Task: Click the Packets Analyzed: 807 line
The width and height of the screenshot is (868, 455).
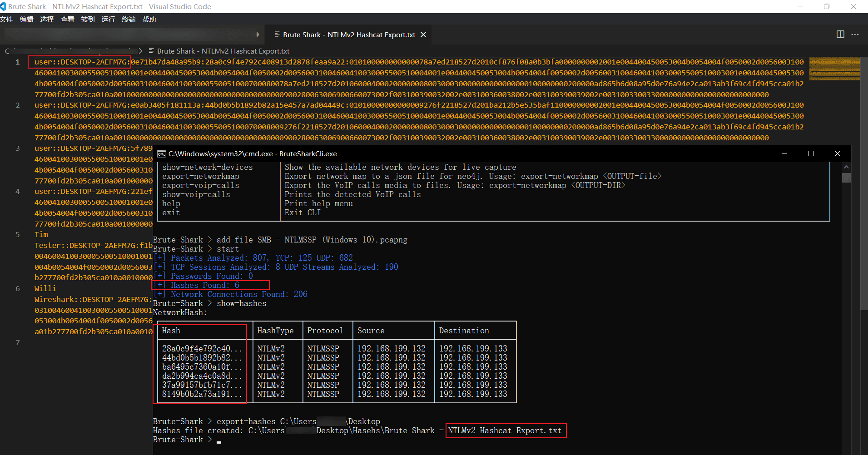Action: point(253,258)
